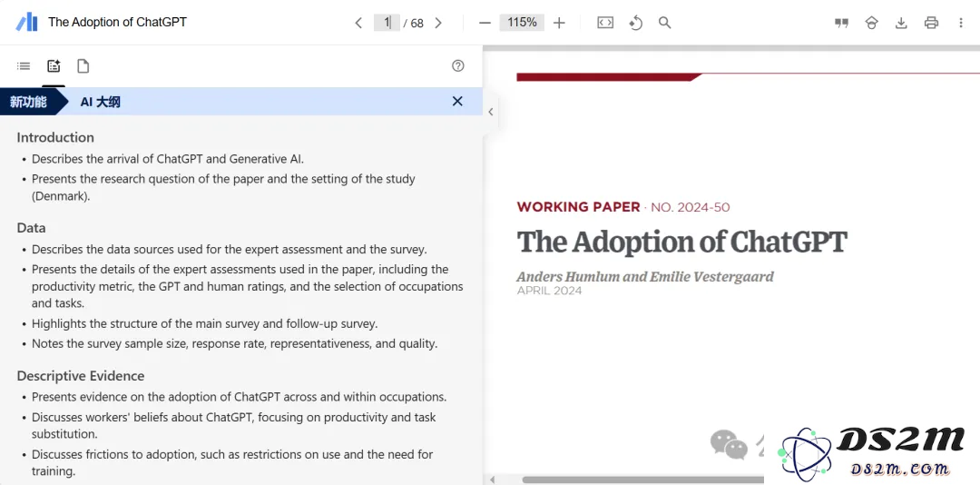Collapse the sidebar with chevron handle
980x485 pixels.
[x=491, y=112]
